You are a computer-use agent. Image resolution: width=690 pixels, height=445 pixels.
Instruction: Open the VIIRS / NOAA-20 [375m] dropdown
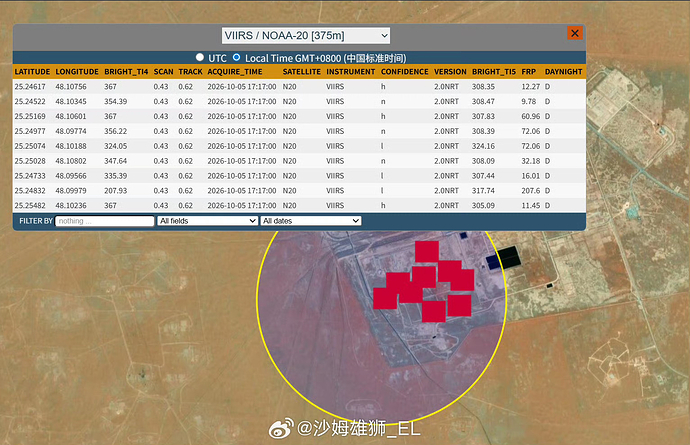point(306,36)
